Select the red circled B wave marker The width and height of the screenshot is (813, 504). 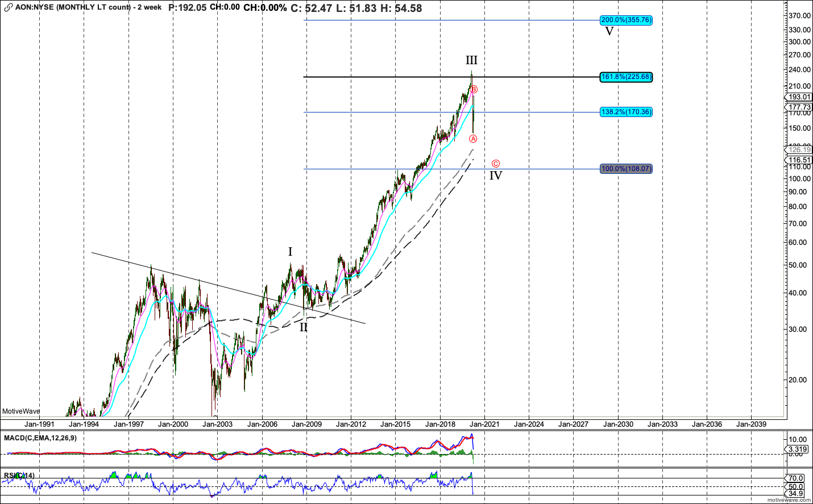[x=474, y=89]
